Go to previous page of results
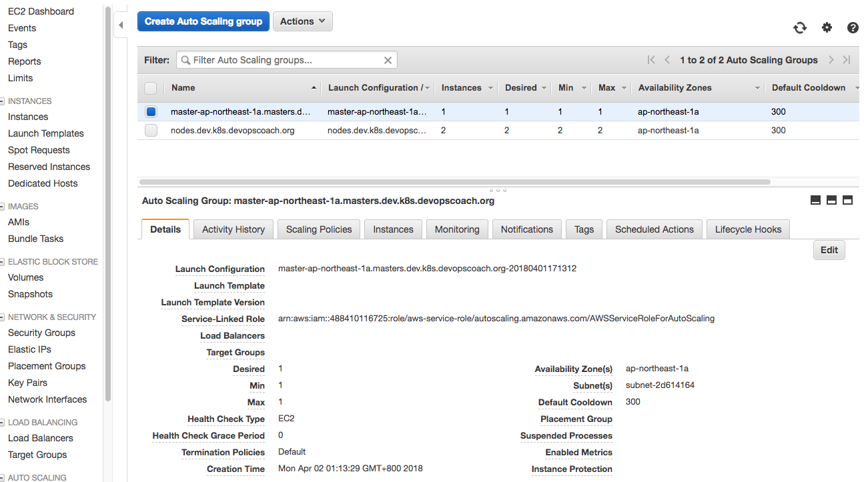Image resolution: width=868 pixels, height=482 pixels. pos(667,60)
